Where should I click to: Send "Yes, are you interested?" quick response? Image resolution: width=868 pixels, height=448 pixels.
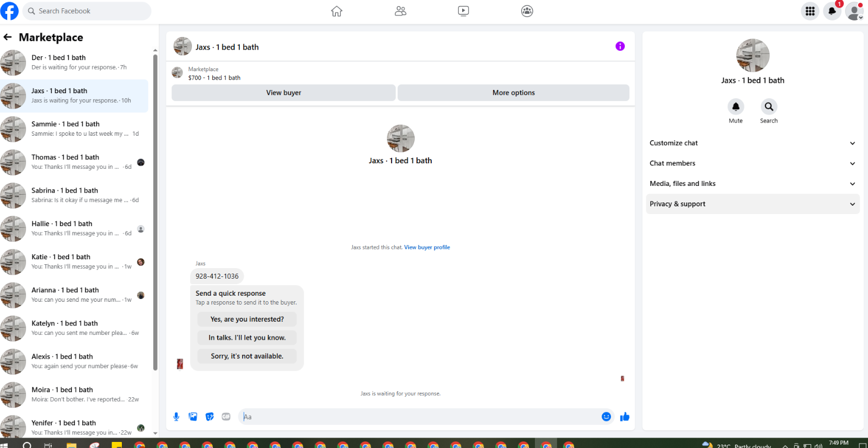pos(247,319)
